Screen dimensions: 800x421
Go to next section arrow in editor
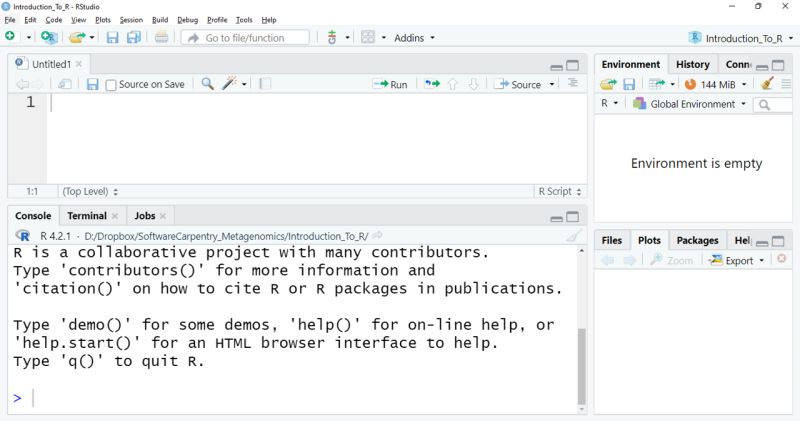473,84
